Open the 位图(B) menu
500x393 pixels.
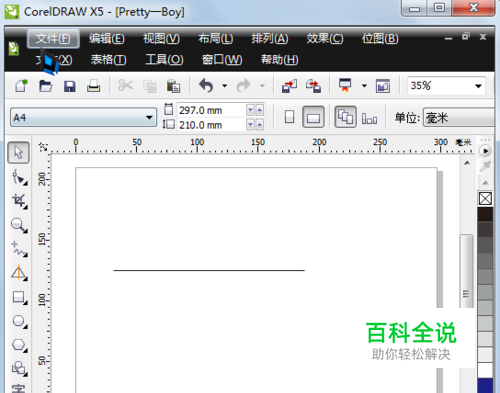[x=380, y=39]
